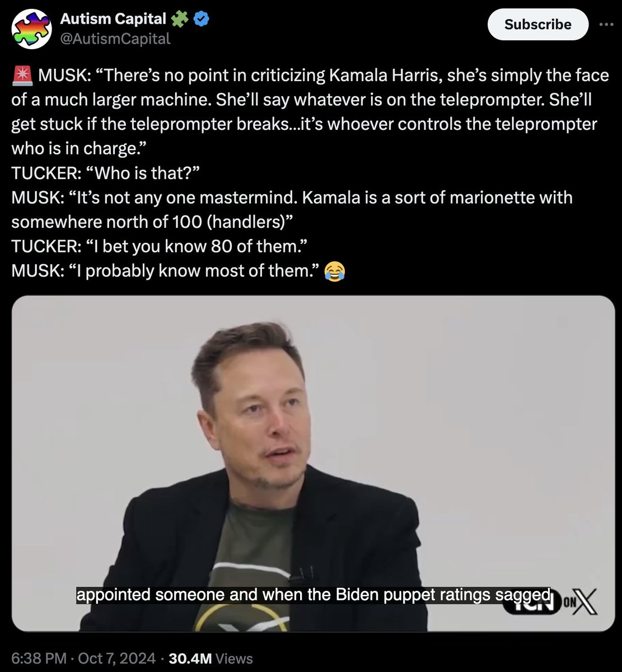The width and height of the screenshot is (622, 672).
Task: Click the line 'TUCKER: Who is that?'
Action: (x=105, y=172)
